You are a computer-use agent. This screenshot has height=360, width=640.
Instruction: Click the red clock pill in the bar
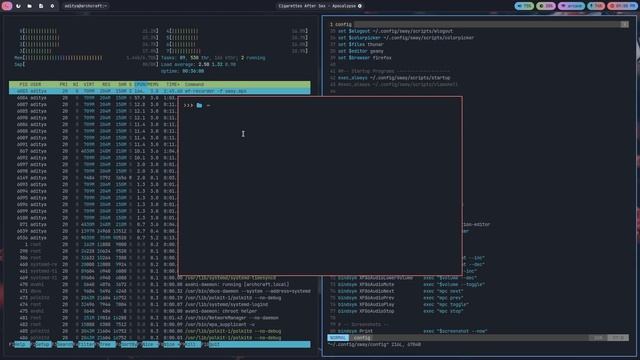(622, 6)
